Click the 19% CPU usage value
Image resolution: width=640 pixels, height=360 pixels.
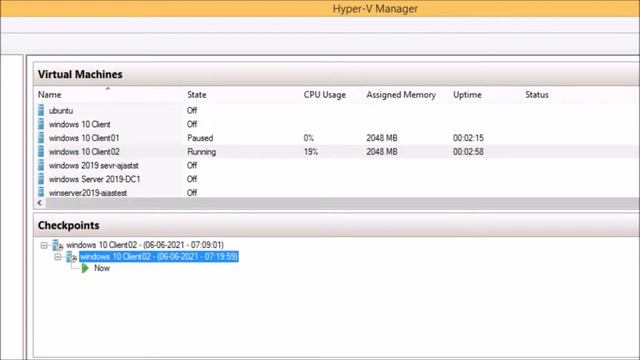coord(311,152)
